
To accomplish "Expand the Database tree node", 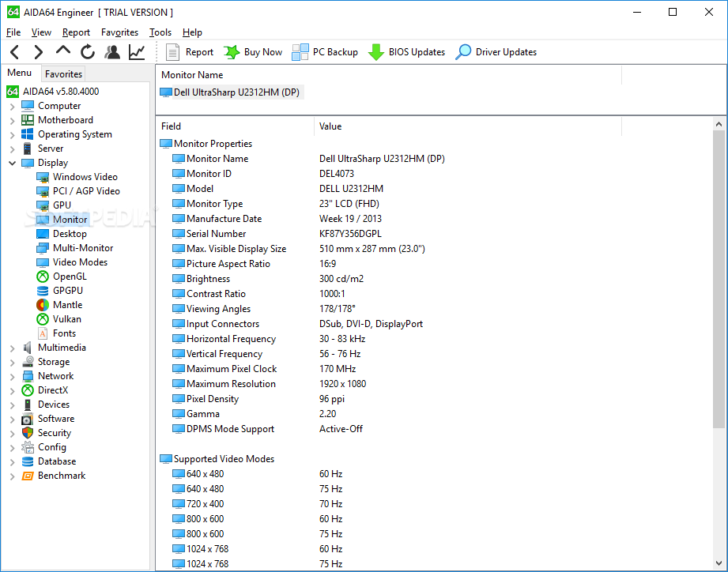I will [x=13, y=462].
